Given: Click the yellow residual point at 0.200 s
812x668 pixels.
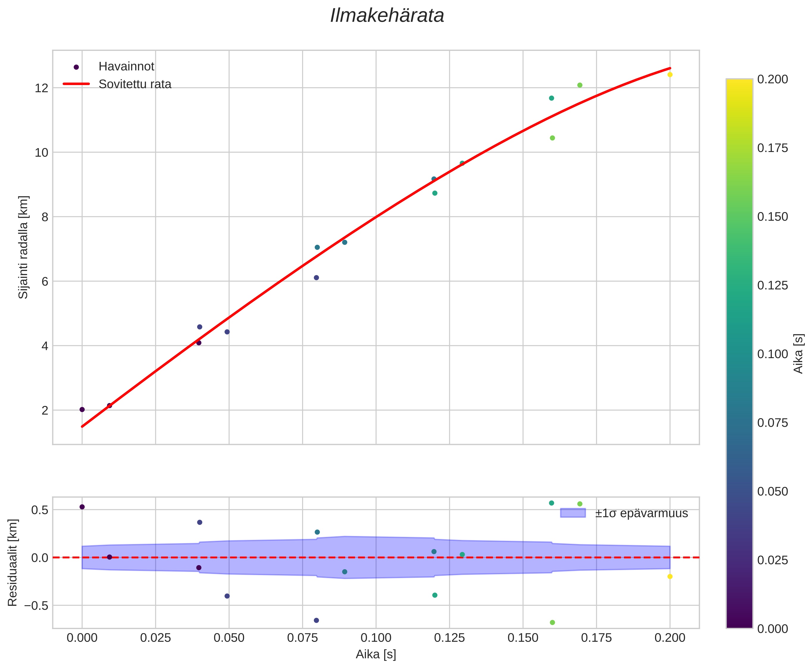Looking at the screenshot, I should (670, 576).
